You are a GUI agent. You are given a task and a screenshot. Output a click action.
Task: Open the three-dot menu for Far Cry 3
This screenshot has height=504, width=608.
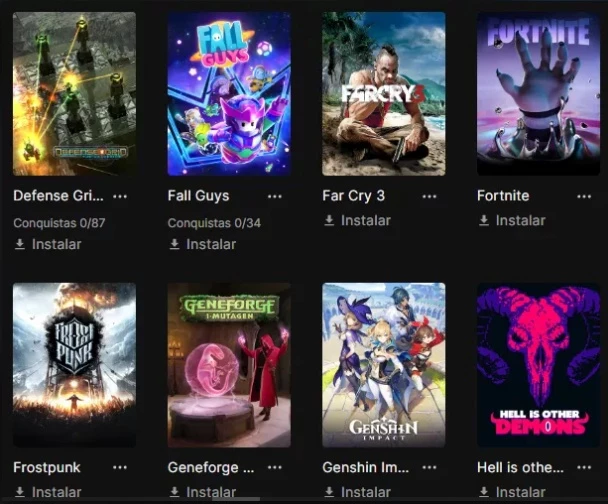coord(429,196)
